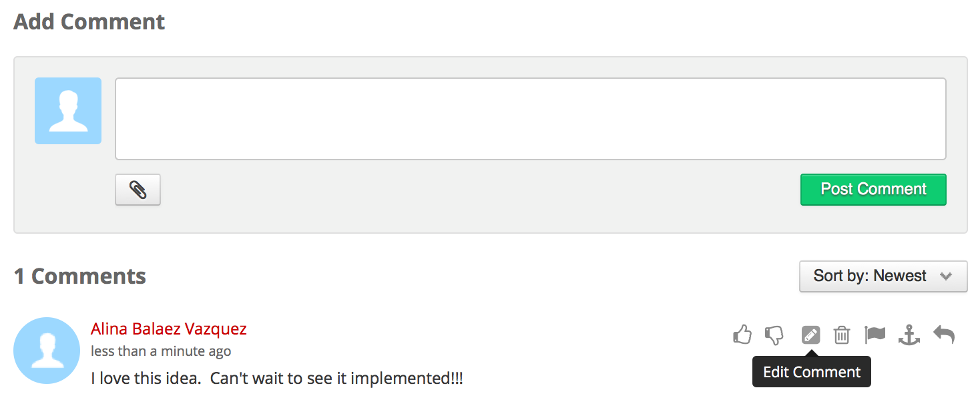The image size is (980, 414).
Task: Open the Sort by: Newest dropdown
Action: coord(883,276)
